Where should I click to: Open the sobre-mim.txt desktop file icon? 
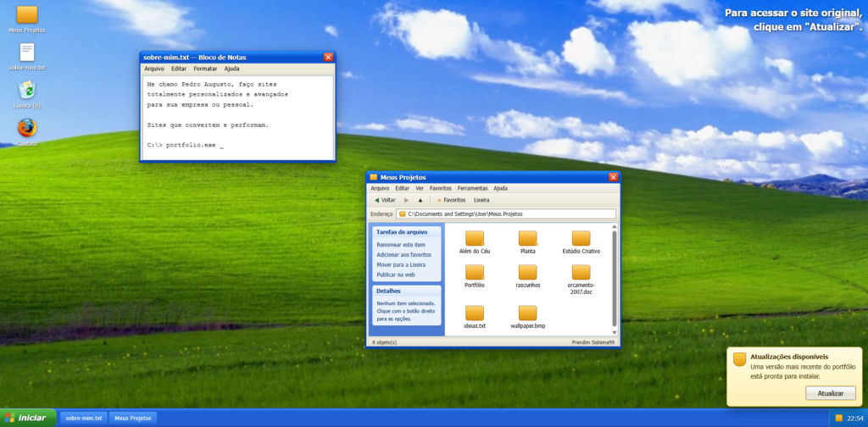tap(27, 57)
